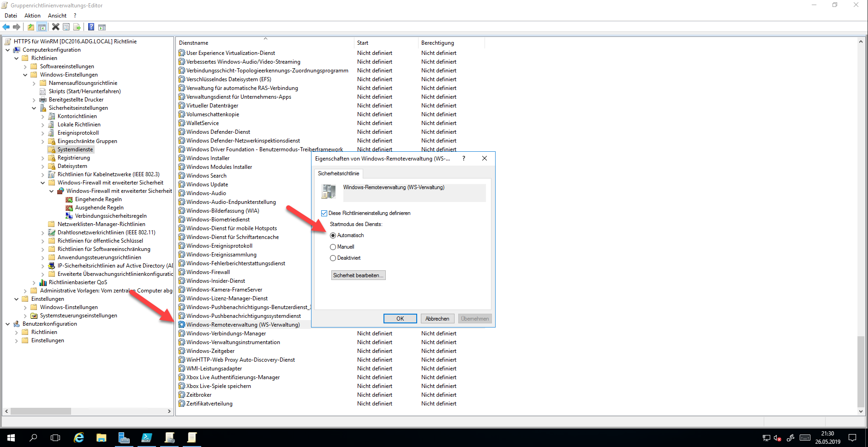
Task: Collapse the Benutzerkonfiguration node
Action: (8, 324)
